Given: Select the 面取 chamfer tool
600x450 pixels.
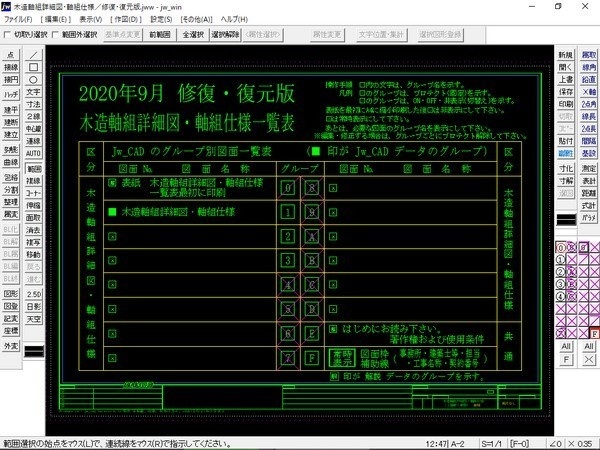Looking at the screenshot, I should (33, 217).
